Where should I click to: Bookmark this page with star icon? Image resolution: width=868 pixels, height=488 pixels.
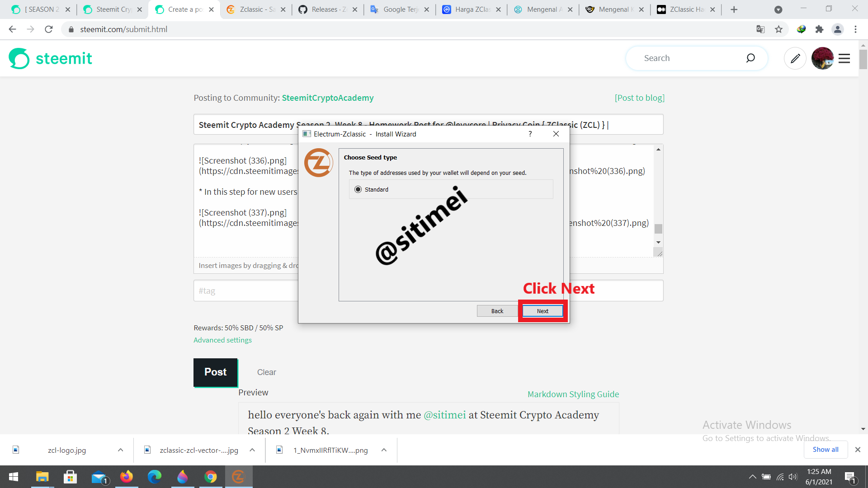click(x=778, y=29)
